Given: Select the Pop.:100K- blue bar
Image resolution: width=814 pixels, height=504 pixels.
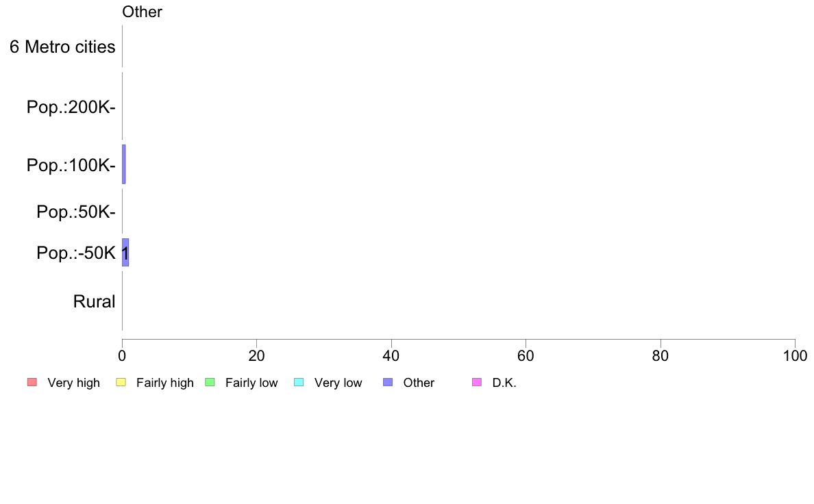Looking at the screenshot, I should 123,164.
